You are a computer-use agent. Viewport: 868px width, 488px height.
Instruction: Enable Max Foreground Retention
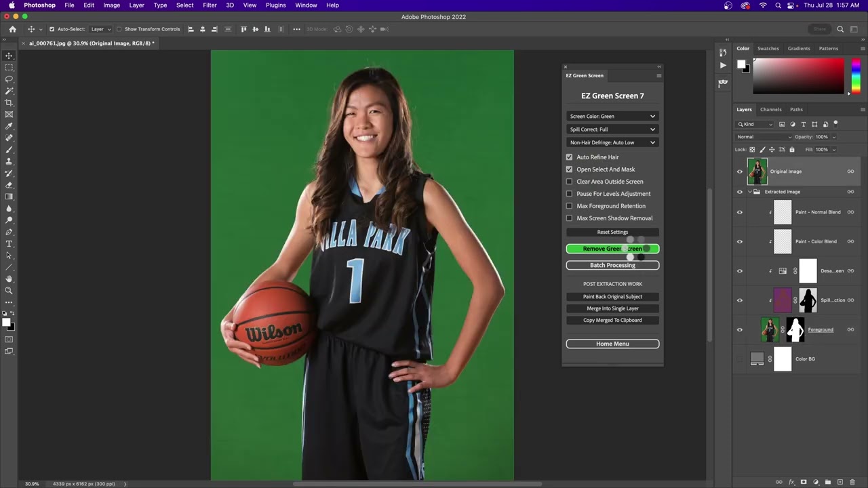tap(570, 206)
